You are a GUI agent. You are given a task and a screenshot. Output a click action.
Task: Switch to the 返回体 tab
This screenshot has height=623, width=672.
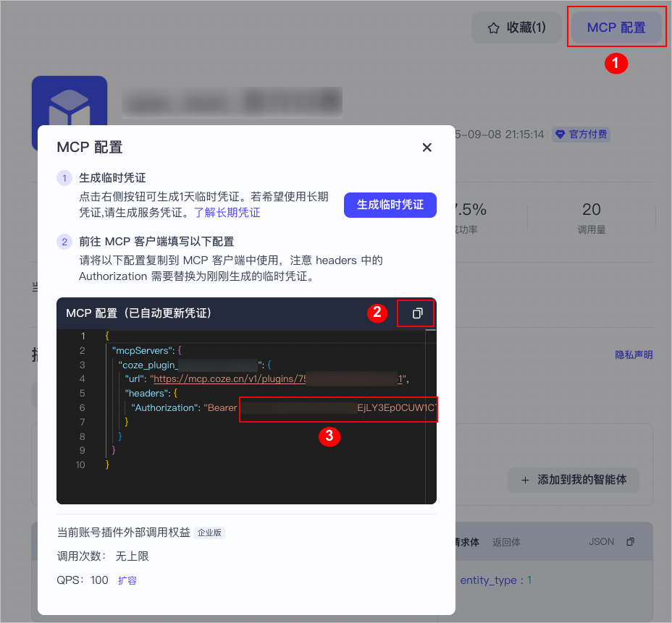click(x=506, y=542)
